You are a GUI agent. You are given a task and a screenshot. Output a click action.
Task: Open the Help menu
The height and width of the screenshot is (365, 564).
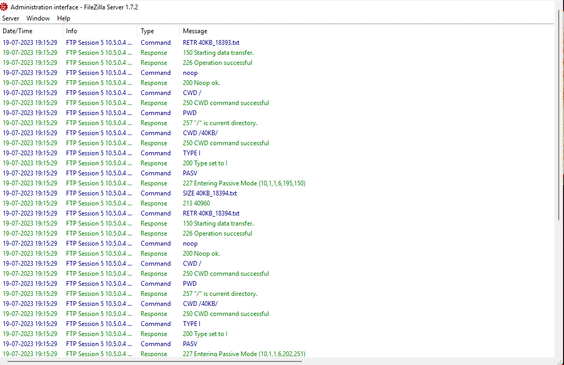point(63,18)
